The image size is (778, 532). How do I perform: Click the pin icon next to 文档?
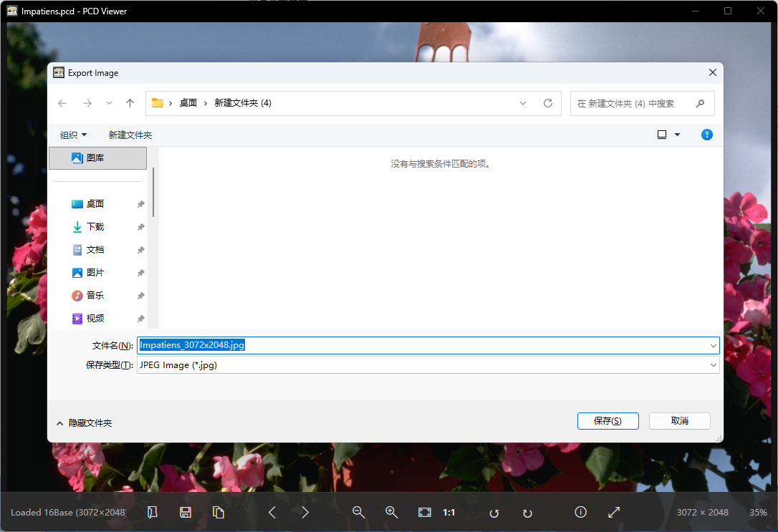(x=140, y=250)
